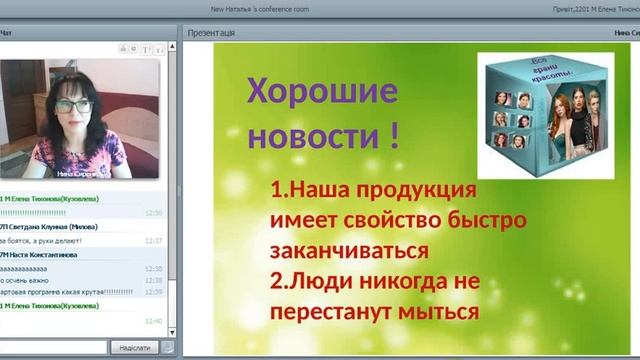Select chat name Настя Константинова
The image size is (640, 360).
[39, 255]
